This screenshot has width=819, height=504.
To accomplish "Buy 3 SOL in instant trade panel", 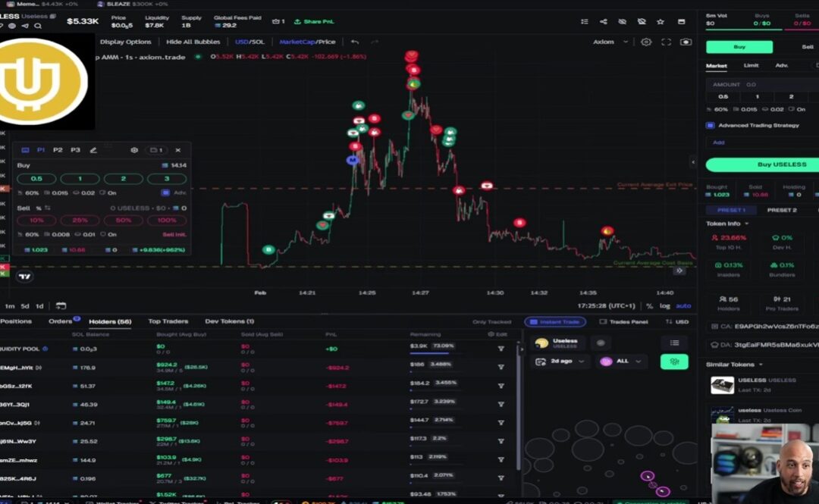I will point(167,179).
